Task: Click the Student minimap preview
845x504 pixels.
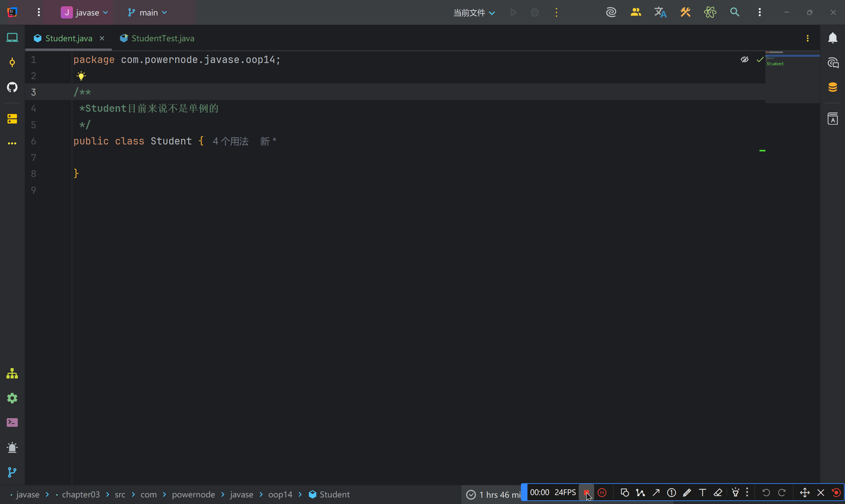Action: click(x=775, y=64)
